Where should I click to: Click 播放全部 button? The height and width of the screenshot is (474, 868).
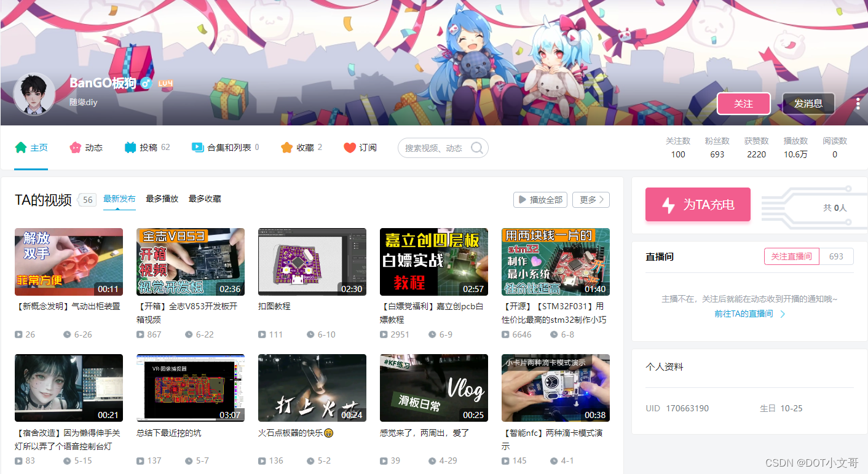click(x=540, y=200)
